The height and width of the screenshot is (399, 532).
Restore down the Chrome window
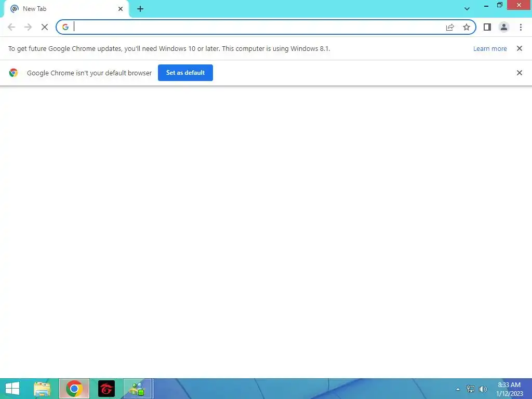499,5
